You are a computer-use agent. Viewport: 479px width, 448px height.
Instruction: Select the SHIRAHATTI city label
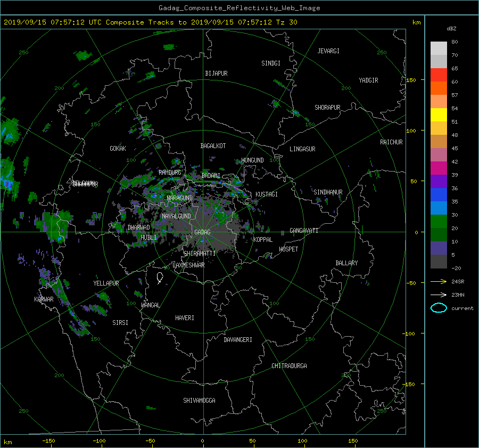pos(200,254)
